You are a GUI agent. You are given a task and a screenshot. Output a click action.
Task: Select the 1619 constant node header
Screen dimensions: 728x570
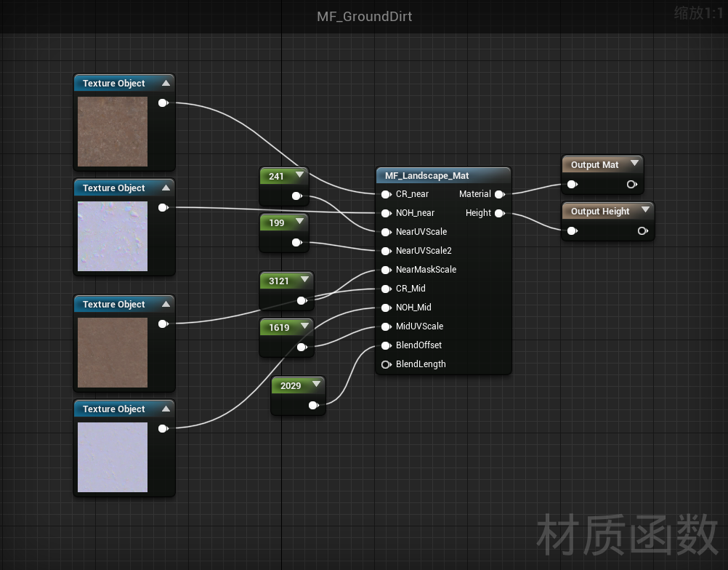280,327
